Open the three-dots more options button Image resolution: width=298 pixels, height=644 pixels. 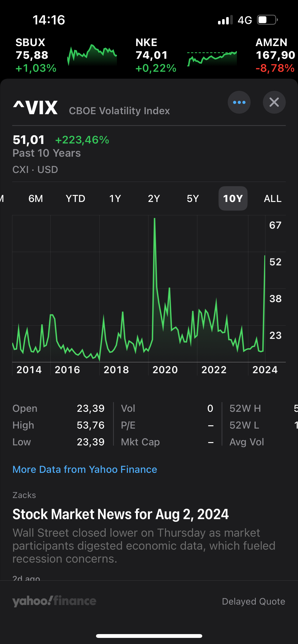[239, 102]
